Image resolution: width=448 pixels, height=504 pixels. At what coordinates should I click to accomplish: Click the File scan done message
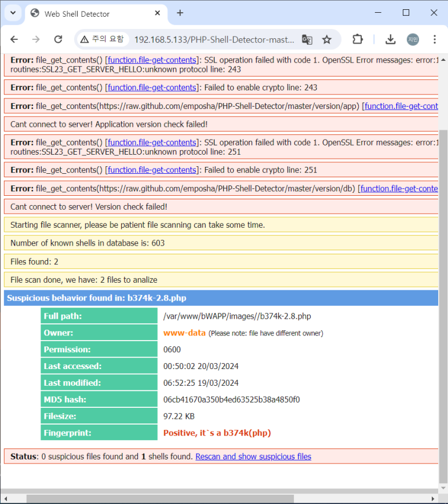click(x=221, y=280)
